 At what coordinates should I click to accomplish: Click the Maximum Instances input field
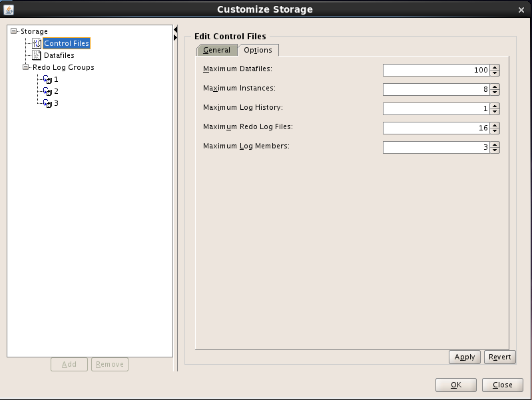pyautogui.click(x=436, y=90)
